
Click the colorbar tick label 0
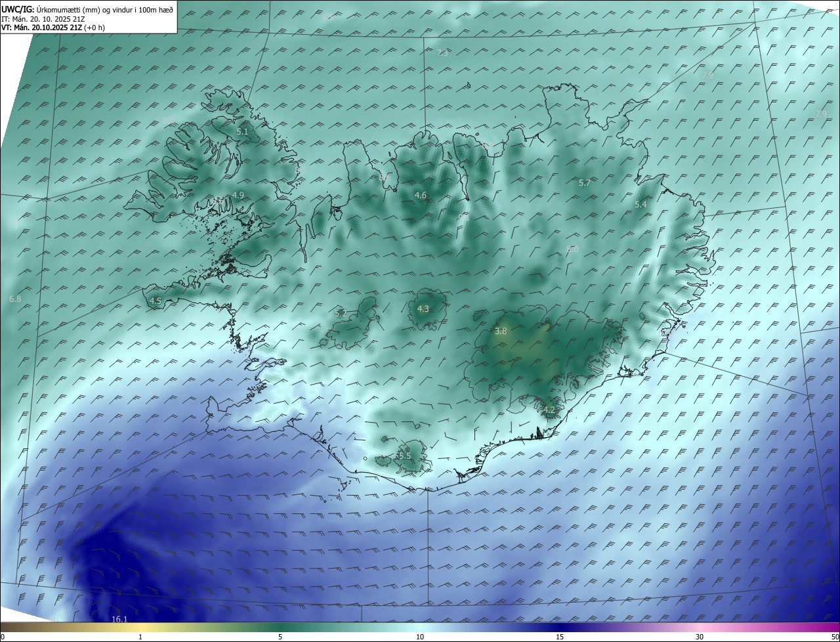3,637
